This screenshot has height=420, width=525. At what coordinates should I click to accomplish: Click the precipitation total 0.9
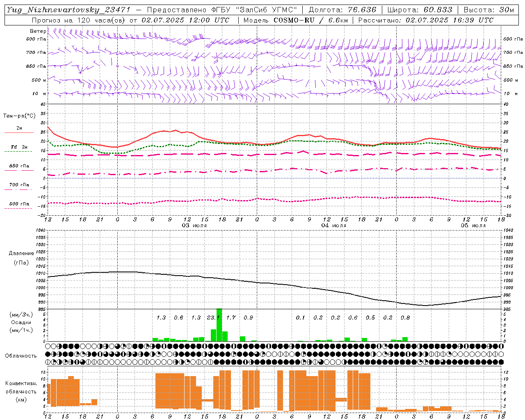click(x=248, y=318)
